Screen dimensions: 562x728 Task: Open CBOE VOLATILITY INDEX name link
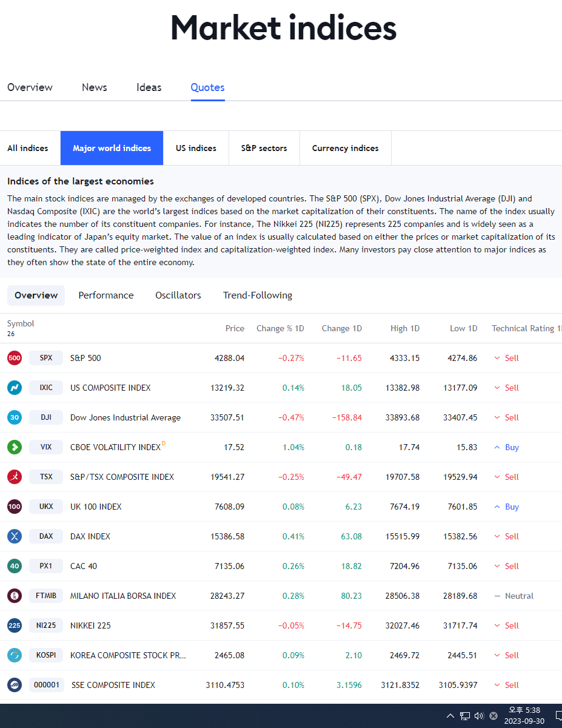point(115,447)
